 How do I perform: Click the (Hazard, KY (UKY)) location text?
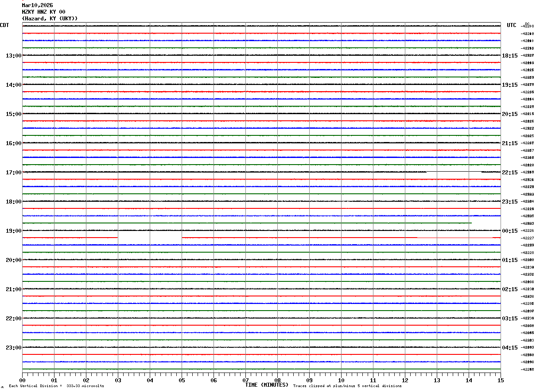(50, 19)
